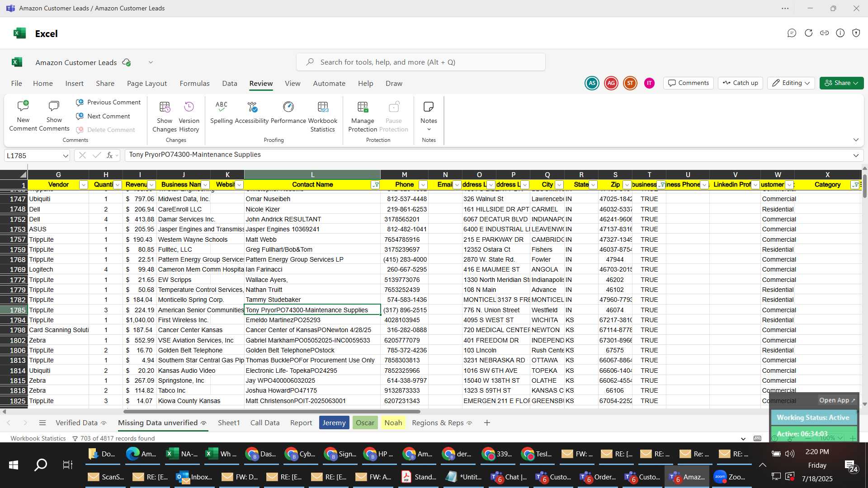Switch to the Noah sheet tab
Viewport: 868px width, 488px height.
[x=393, y=423]
